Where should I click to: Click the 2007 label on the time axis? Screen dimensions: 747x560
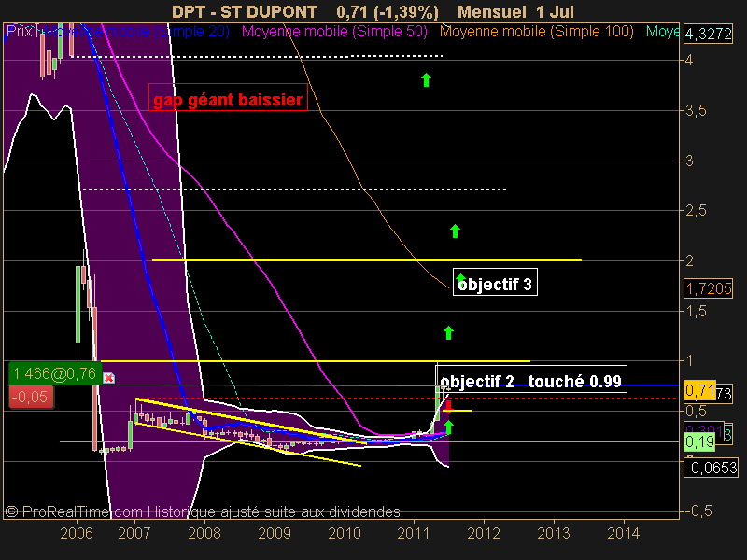click(x=134, y=532)
